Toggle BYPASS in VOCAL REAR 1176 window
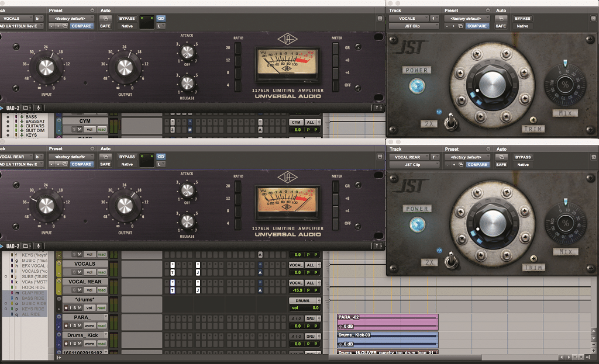The height and width of the screenshot is (364, 599). (x=127, y=157)
